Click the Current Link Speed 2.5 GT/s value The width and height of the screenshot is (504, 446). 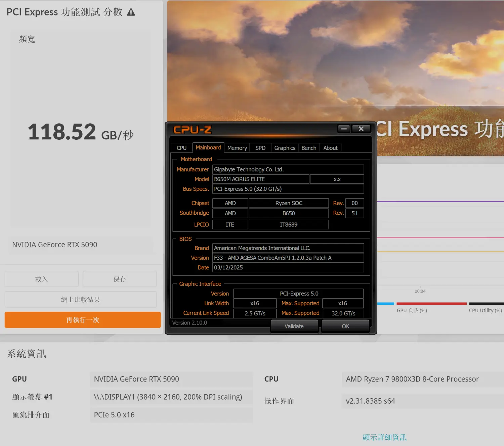pyautogui.click(x=255, y=313)
